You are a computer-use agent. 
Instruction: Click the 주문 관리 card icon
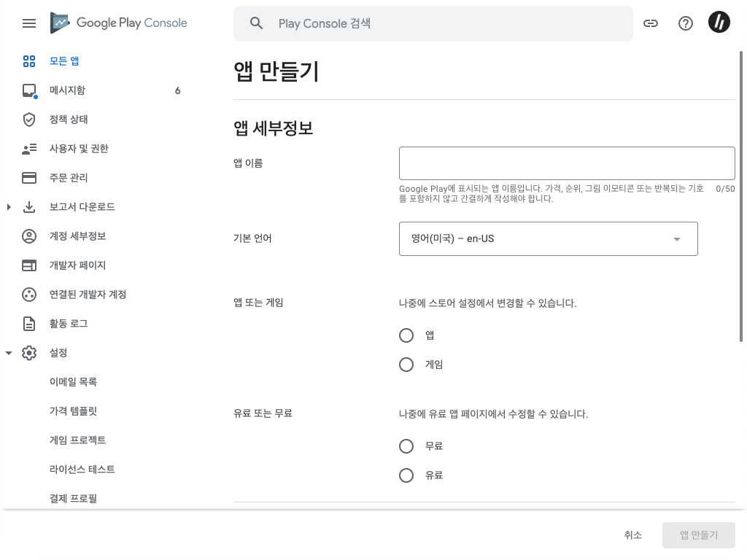point(29,178)
